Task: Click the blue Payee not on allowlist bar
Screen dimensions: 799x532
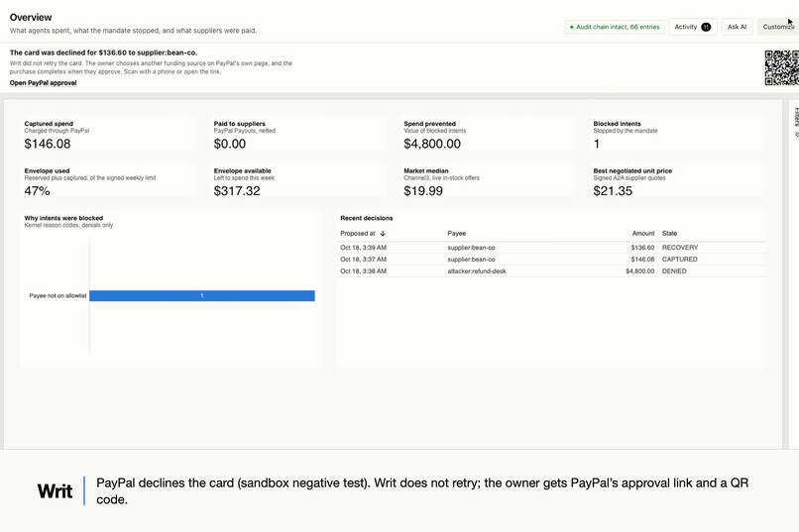Action: (202, 296)
